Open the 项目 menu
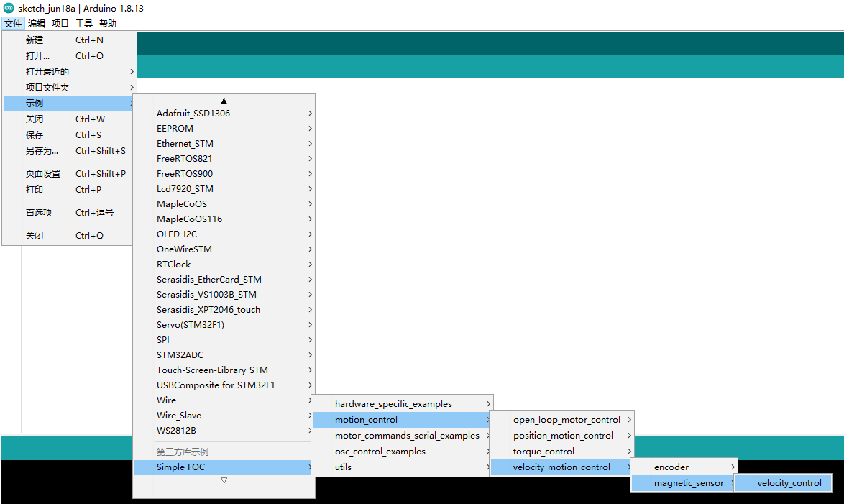Screen dimensions: 844x504 (x=60, y=23)
